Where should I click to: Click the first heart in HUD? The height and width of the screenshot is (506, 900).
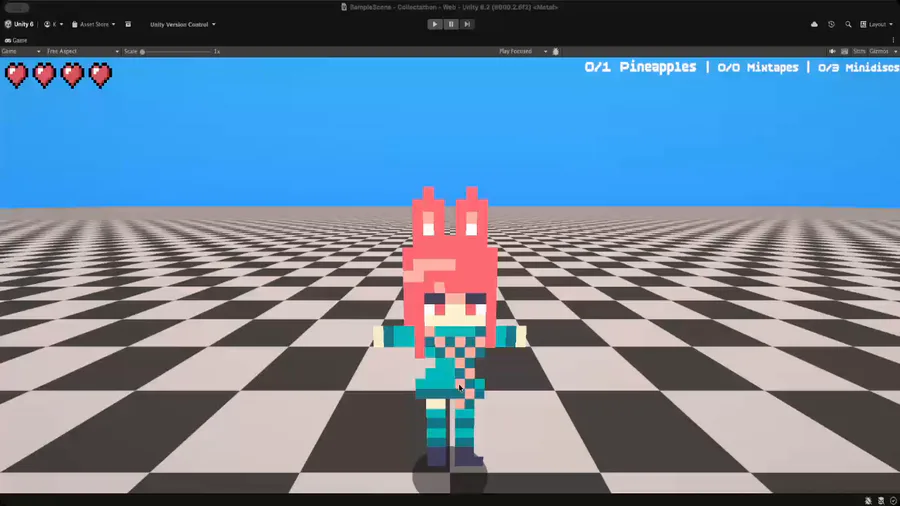tap(17, 75)
